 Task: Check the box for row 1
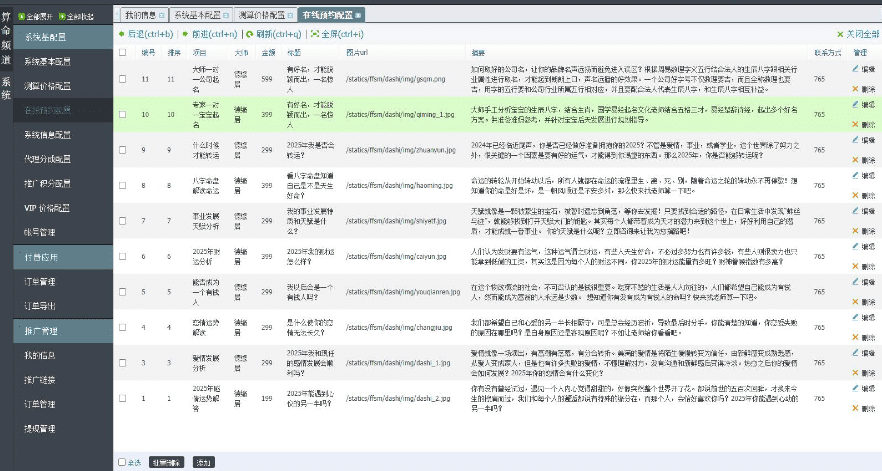123,398
